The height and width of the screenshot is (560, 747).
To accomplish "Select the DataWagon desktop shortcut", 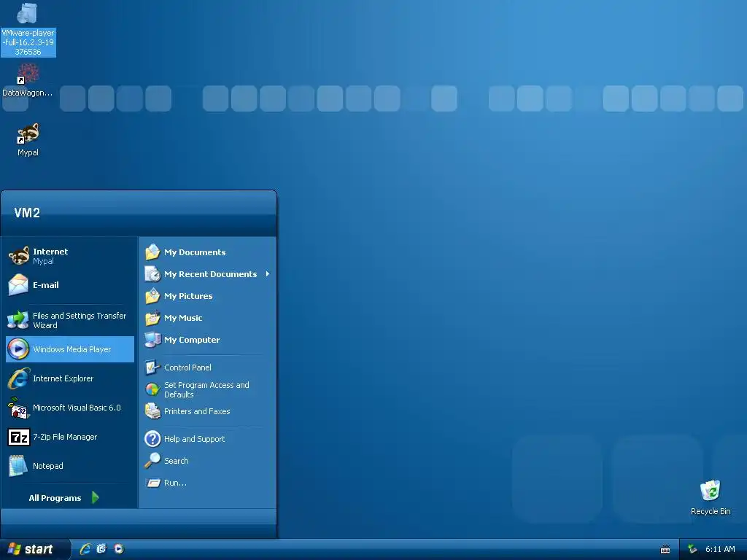I will pyautogui.click(x=28, y=81).
